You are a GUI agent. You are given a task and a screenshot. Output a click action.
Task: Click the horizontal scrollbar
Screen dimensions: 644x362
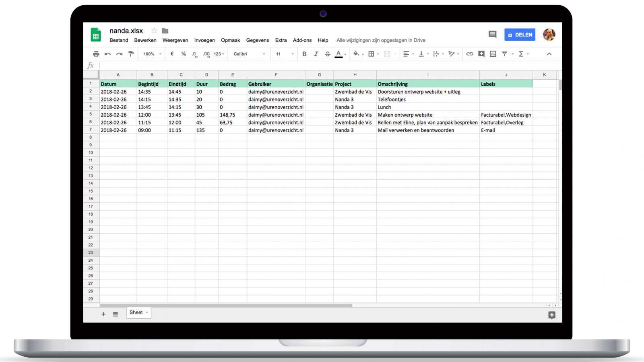(226, 305)
